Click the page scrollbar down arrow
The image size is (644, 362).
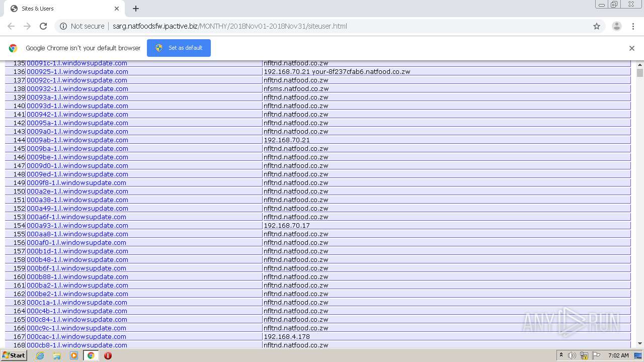(640, 344)
